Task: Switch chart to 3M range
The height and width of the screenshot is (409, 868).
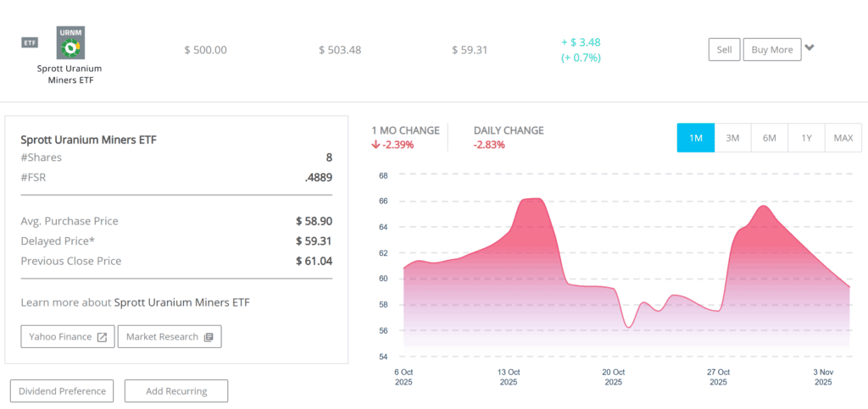Action: 732,138
